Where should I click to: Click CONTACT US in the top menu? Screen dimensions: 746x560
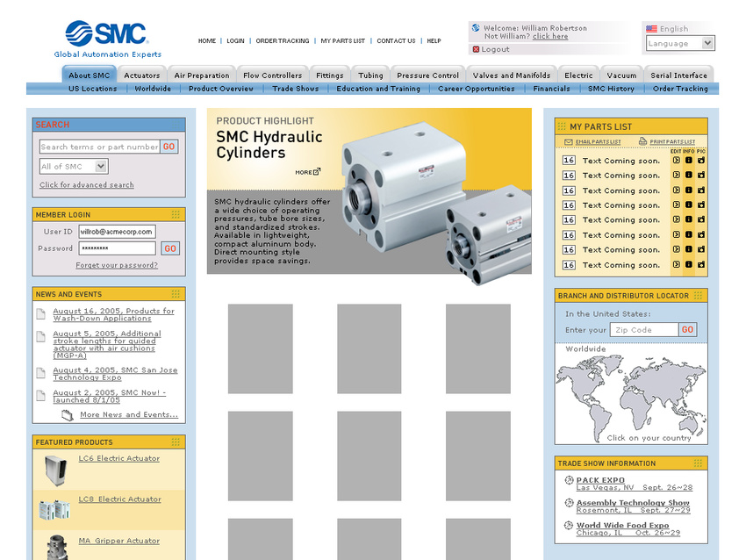pos(397,41)
